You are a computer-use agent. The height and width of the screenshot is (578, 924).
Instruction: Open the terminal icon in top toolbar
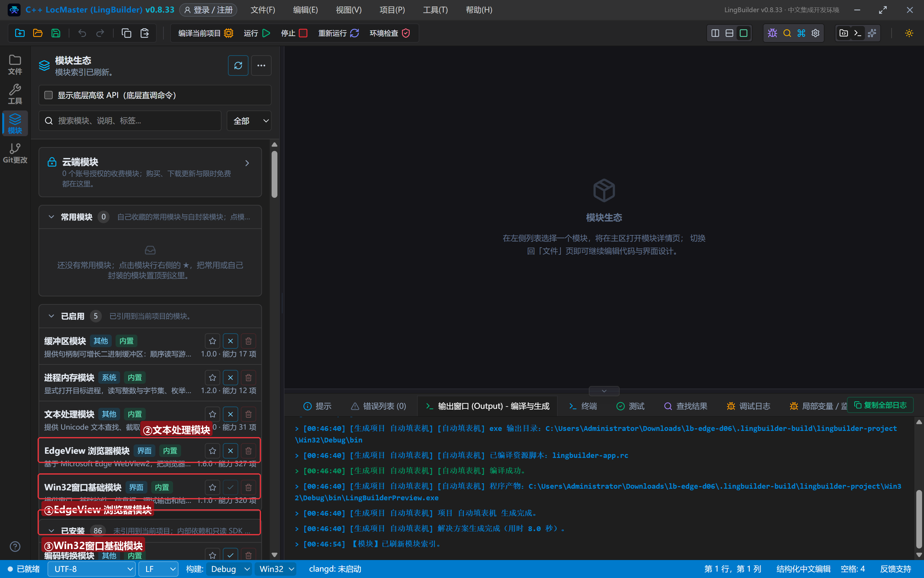coord(858,33)
